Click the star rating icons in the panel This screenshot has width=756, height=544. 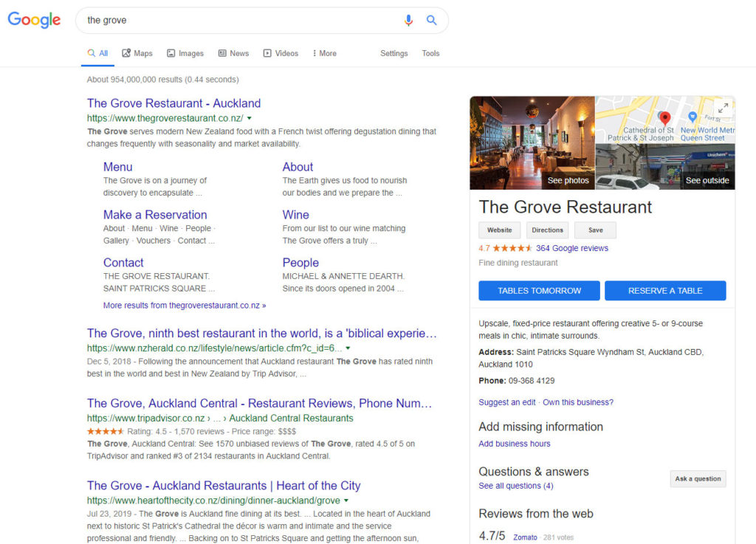coord(512,248)
